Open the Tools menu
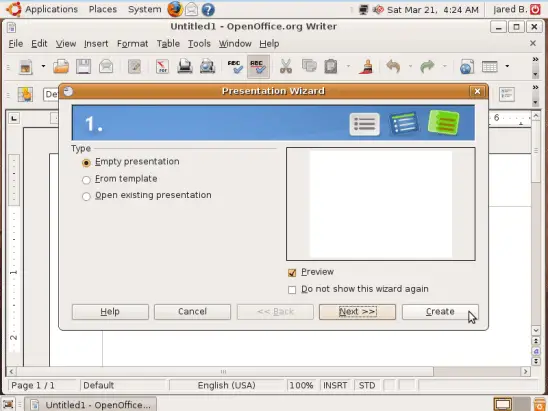The width and height of the screenshot is (548, 411). tap(199, 44)
